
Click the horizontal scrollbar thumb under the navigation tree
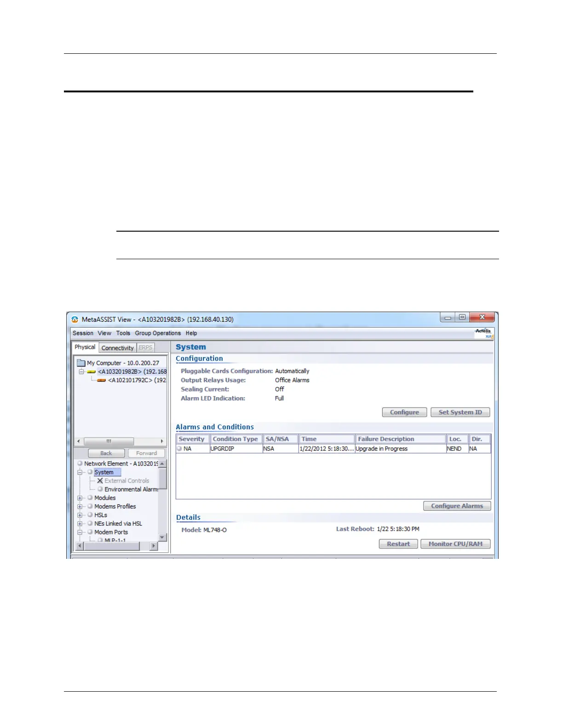click(x=111, y=546)
